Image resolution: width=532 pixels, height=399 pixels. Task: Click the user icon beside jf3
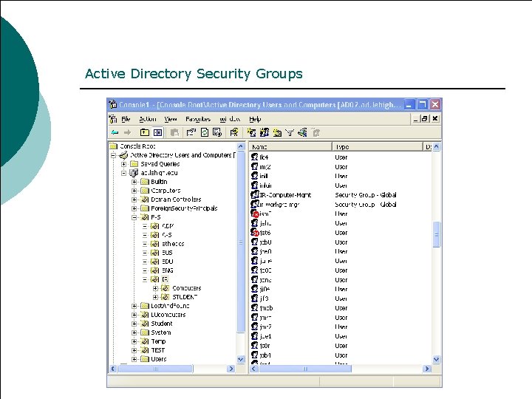click(x=254, y=299)
